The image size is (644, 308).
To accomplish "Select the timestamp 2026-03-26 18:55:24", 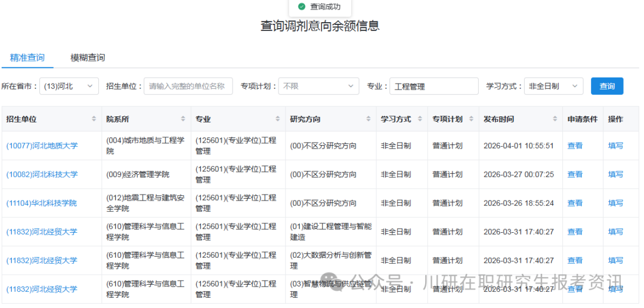I will pos(519,203).
